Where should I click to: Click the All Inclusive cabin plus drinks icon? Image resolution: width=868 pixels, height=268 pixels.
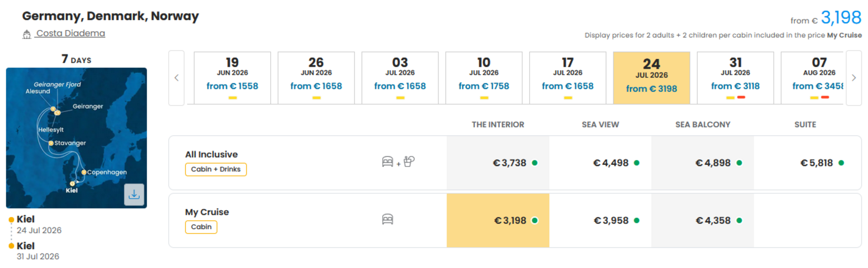(x=398, y=162)
